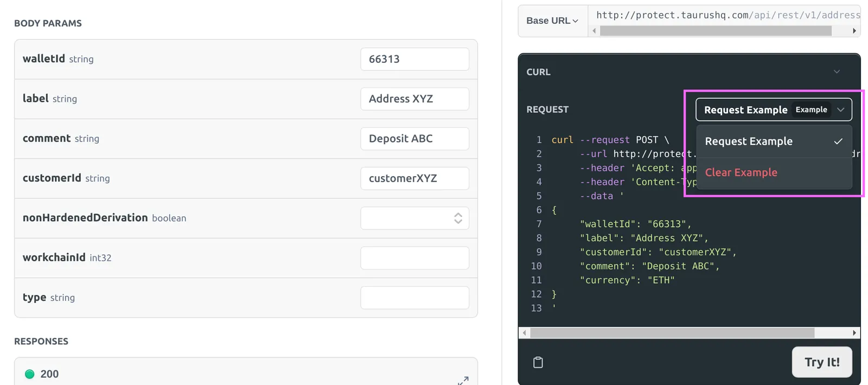Click the base URL text
This screenshot has height=385, width=868.
coord(728,15)
